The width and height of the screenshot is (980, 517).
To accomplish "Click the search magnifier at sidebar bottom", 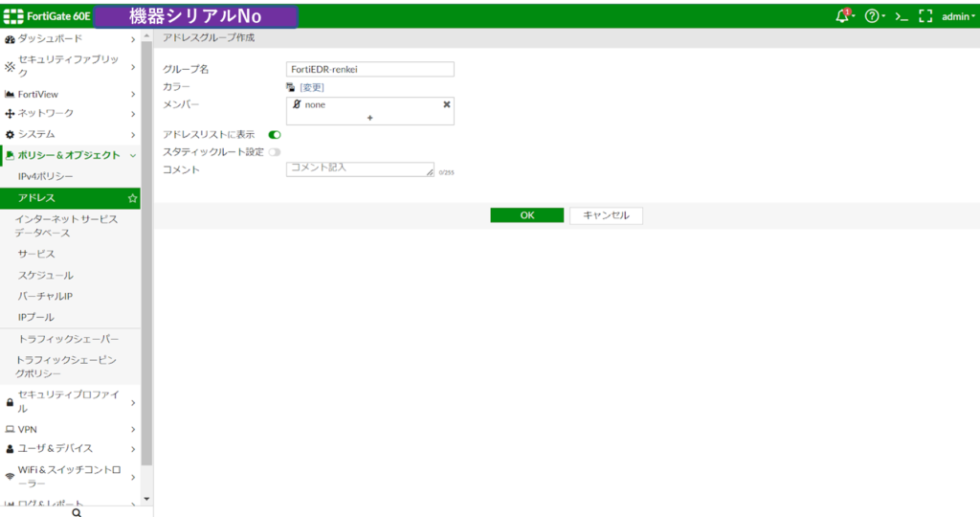I will click(x=77, y=512).
